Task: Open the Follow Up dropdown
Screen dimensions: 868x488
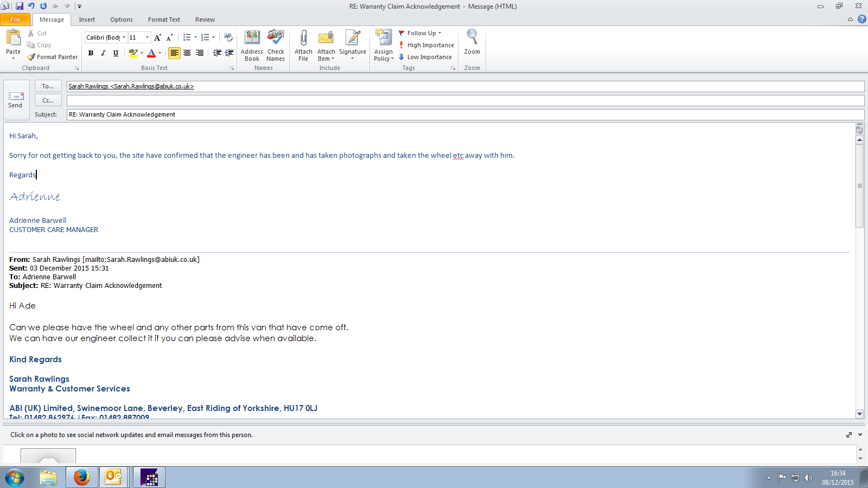Action: [x=421, y=33]
